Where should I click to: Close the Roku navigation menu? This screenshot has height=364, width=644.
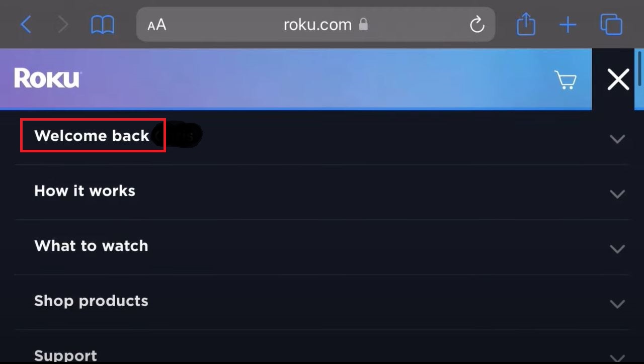pyautogui.click(x=618, y=79)
